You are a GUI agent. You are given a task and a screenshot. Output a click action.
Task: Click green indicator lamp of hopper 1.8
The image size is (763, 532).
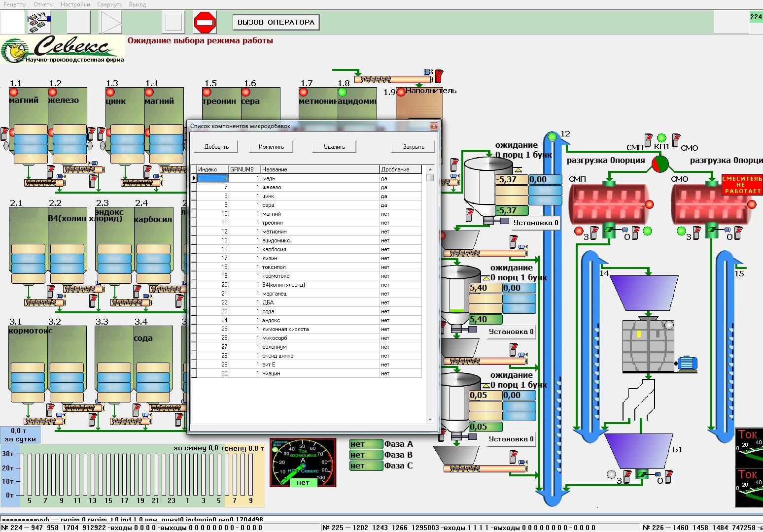pyautogui.click(x=343, y=92)
